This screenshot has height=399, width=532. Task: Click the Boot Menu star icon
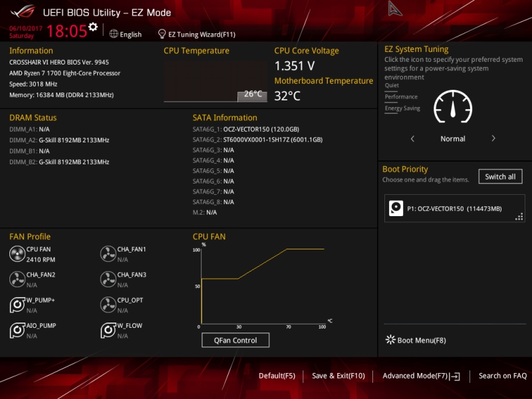coord(390,340)
